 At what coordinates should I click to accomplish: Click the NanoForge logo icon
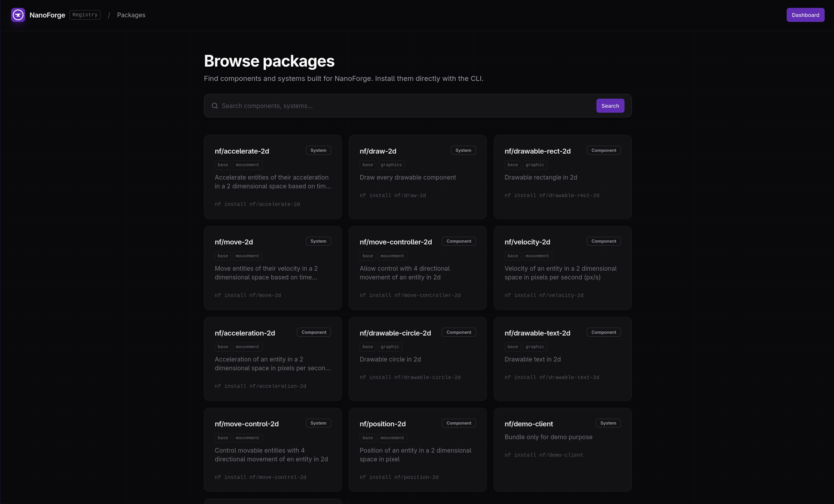(x=18, y=15)
